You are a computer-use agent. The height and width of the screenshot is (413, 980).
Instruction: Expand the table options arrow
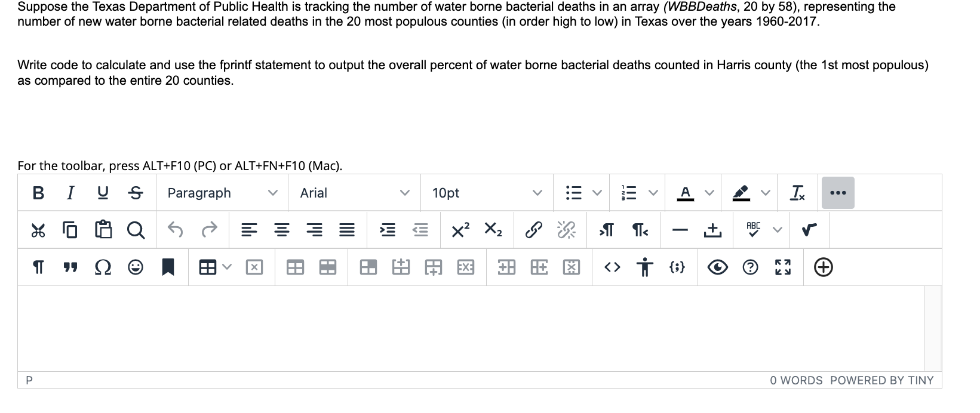[x=227, y=267]
